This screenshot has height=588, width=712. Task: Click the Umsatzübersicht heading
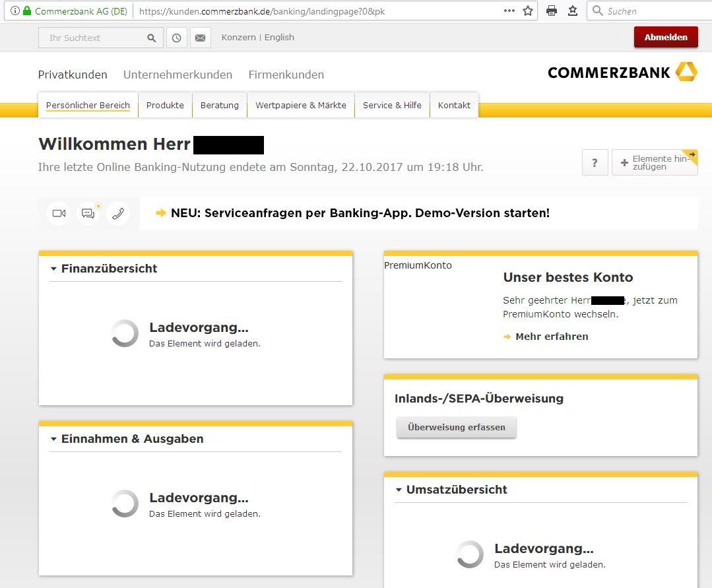point(457,490)
